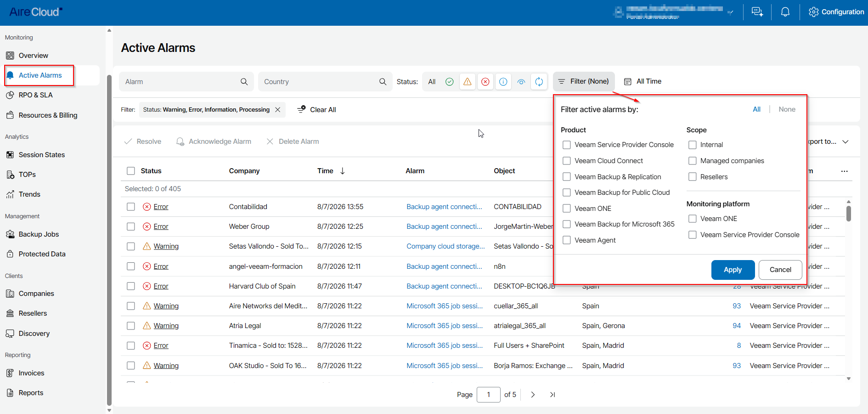
Task: Select All filter options link
Action: pyautogui.click(x=757, y=109)
